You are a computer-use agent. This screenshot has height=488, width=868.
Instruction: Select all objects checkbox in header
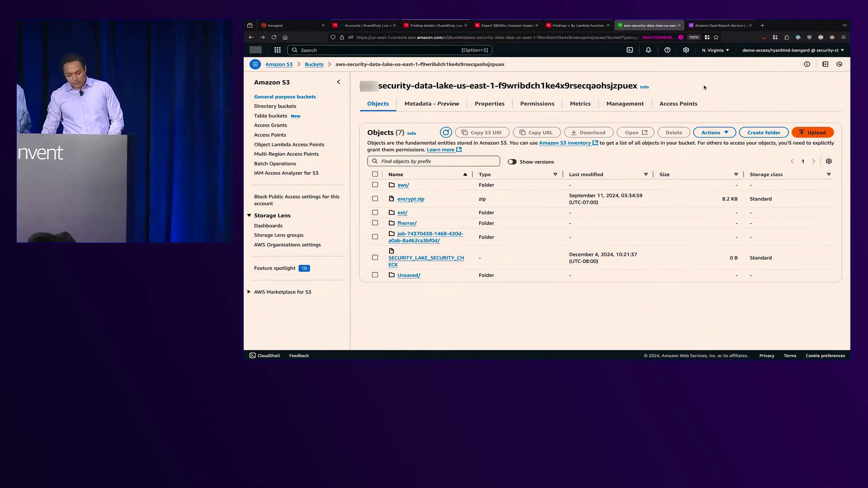click(x=375, y=174)
